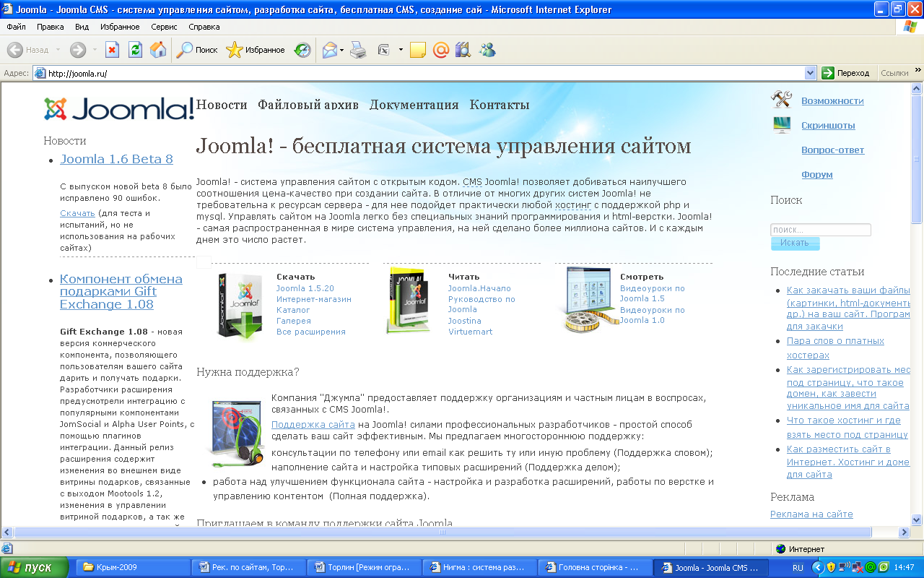Screen dimensions: 924x578
Task: Click the Edit with Excel toolbar icon
Action: (x=384, y=50)
